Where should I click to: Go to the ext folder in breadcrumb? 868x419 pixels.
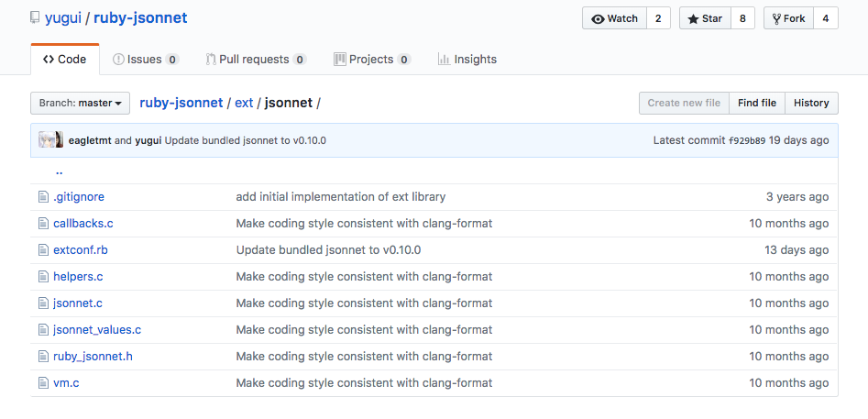tap(244, 103)
